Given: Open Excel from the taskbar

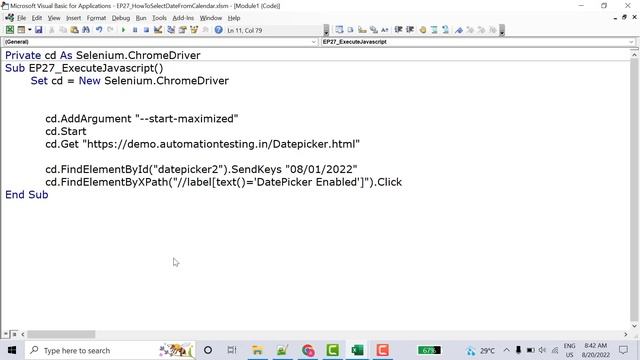Looking at the screenshot, I should tap(357, 350).
